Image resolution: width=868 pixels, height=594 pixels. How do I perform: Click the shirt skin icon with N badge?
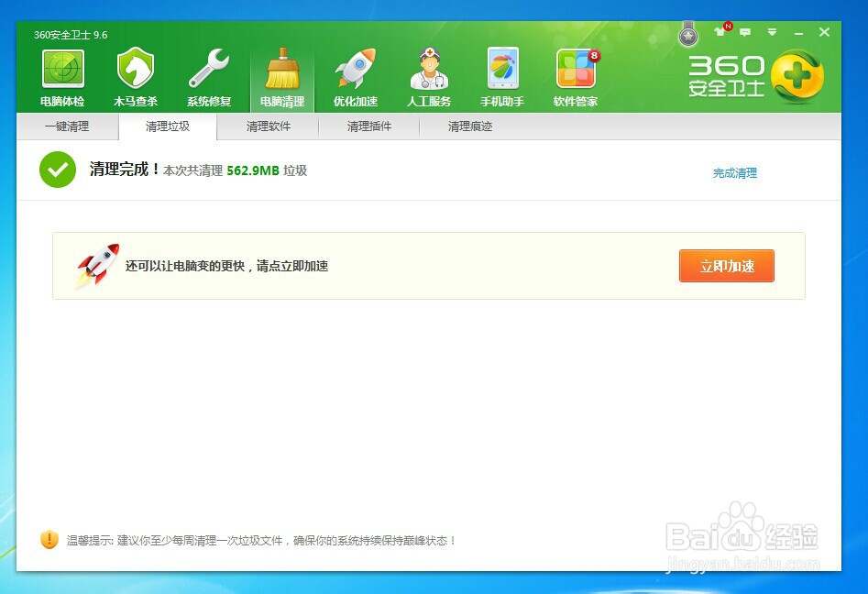coord(721,30)
